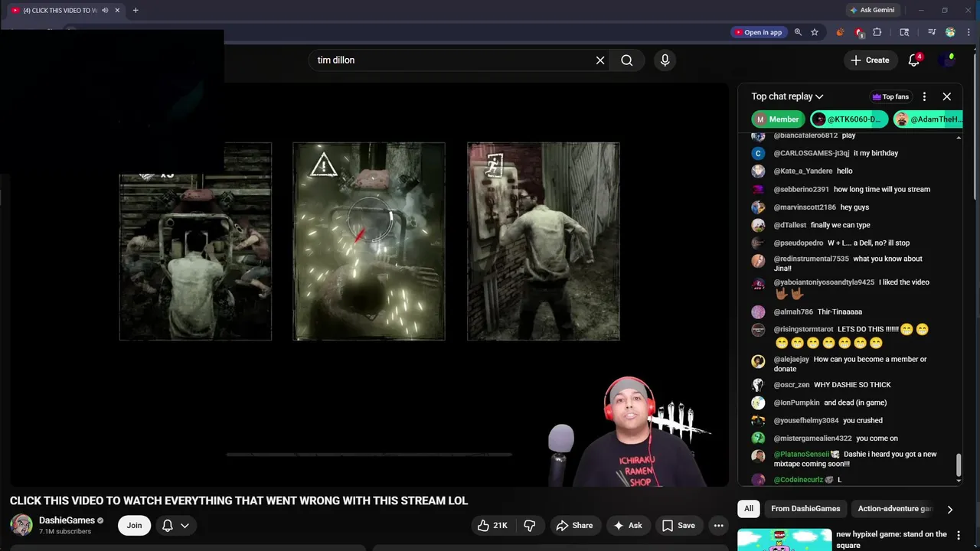Click @yousefhelmy3084 chat author

[806, 420]
